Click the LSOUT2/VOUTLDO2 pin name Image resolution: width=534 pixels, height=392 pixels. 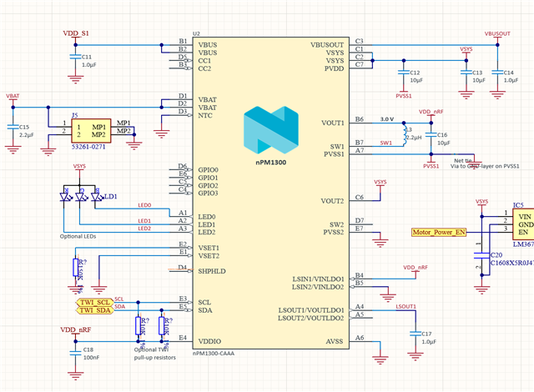coord(311,318)
